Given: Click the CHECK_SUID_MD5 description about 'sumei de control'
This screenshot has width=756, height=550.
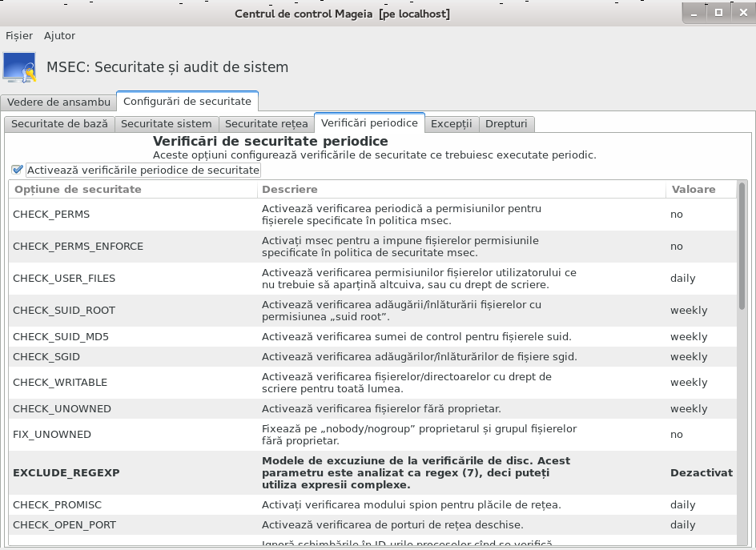Looking at the screenshot, I should point(416,336).
